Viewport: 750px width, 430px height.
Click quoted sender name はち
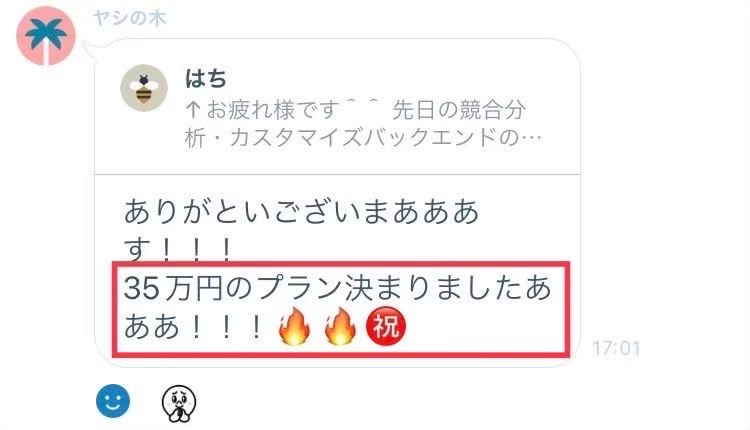(x=206, y=79)
